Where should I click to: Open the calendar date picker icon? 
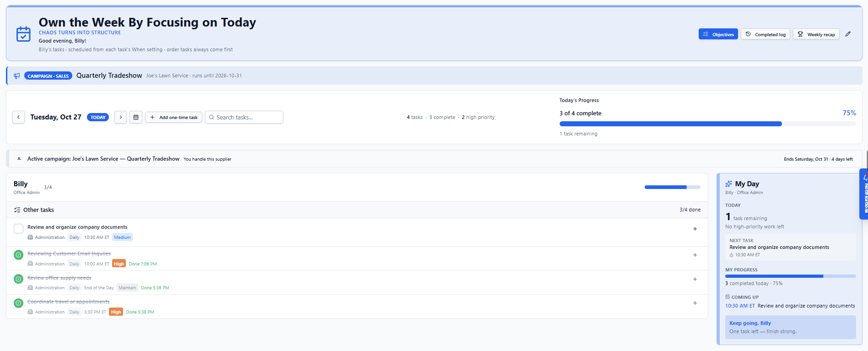pyautogui.click(x=136, y=117)
